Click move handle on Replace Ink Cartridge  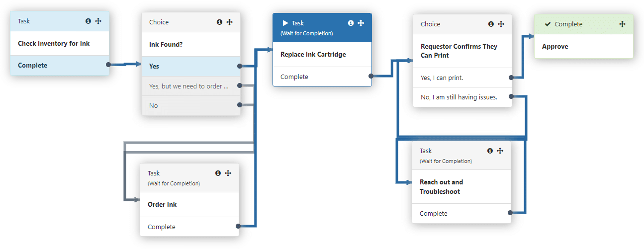[x=361, y=23]
